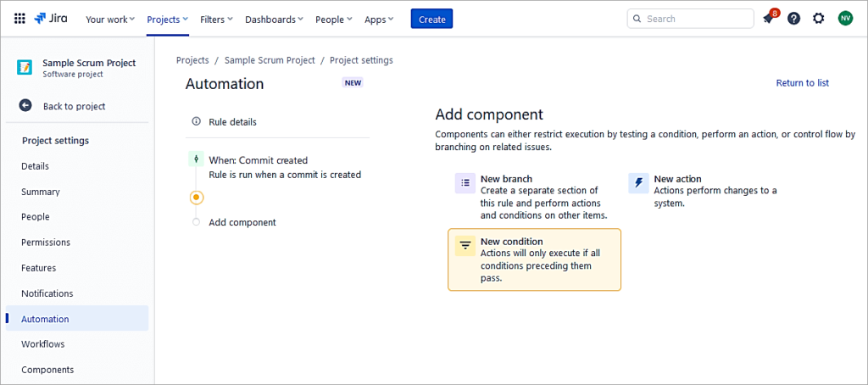
Task: Select Workflows in the sidebar
Action: click(42, 344)
